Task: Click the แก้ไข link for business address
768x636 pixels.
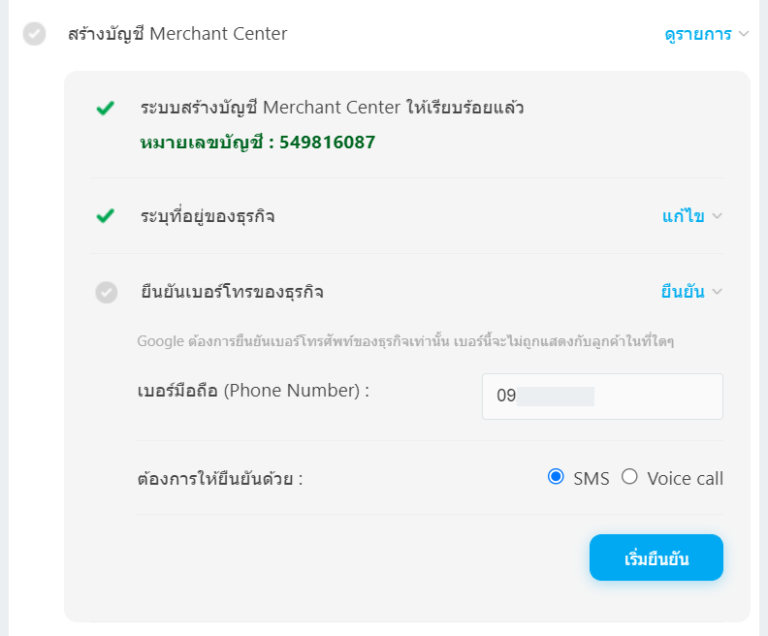Action: (683, 216)
